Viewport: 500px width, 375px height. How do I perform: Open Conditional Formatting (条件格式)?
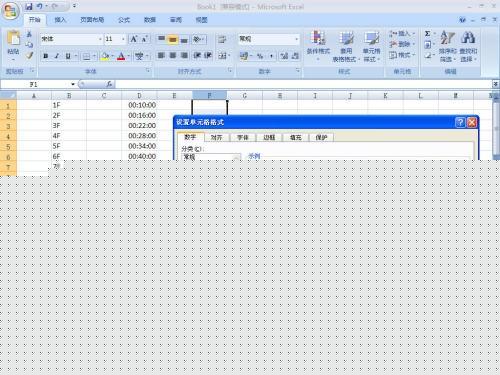[318, 46]
